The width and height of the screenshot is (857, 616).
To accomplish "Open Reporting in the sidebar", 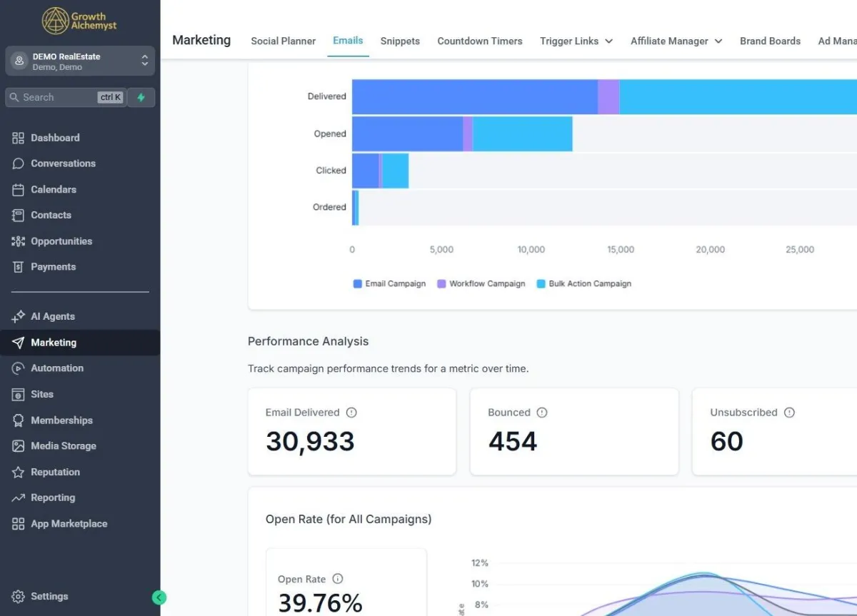I will tap(80, 498).
